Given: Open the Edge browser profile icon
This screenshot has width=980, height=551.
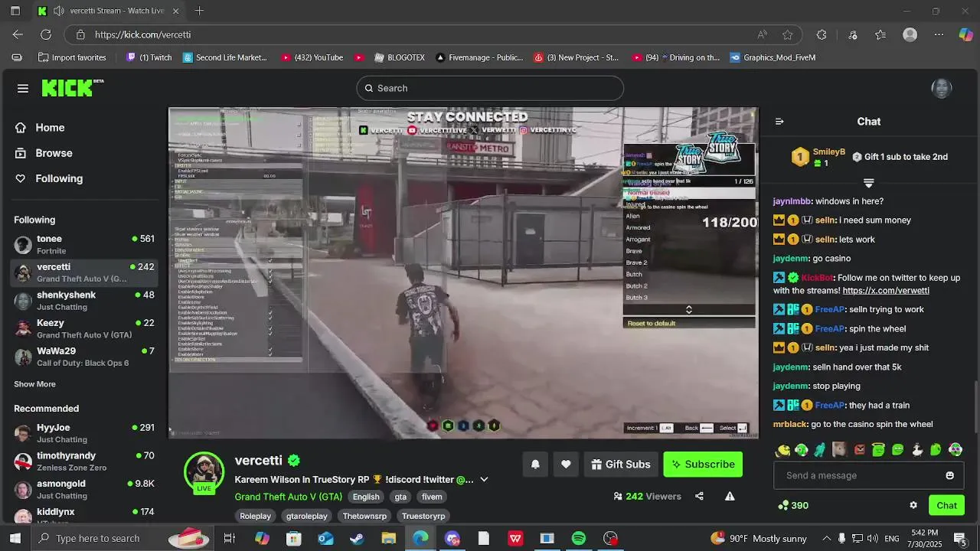Looking at the screenshot, I should [910, 34].
